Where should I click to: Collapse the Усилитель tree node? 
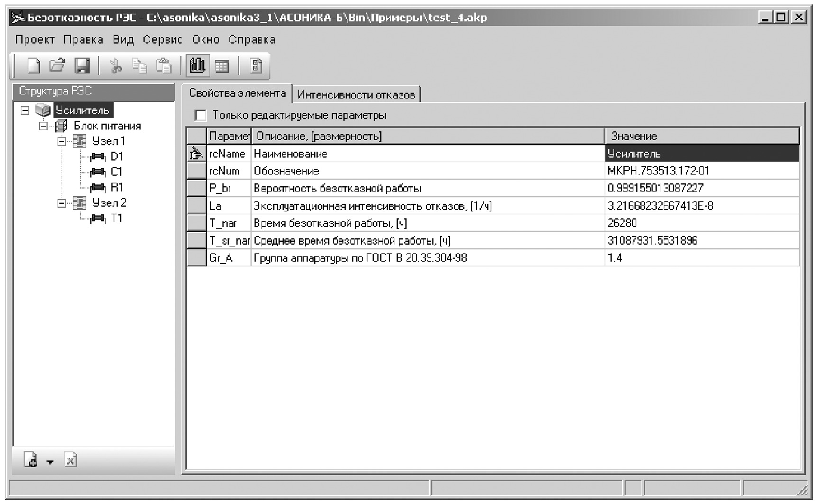point(25,110)
